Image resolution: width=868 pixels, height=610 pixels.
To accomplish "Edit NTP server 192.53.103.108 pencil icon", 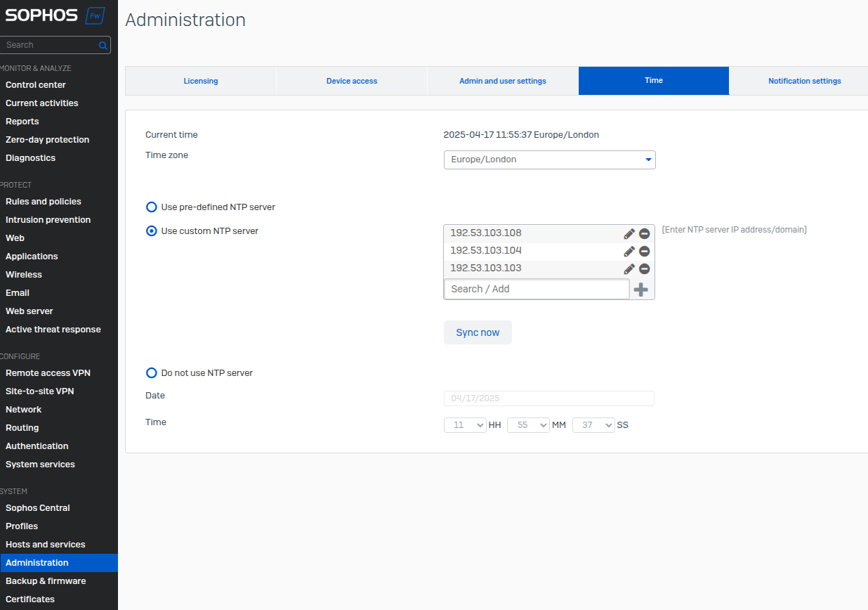I will click(629, 234).
